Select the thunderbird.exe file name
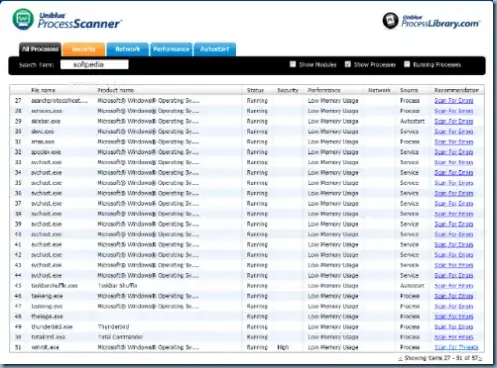The height and width of the screenshot is (368, 497). 52,327
